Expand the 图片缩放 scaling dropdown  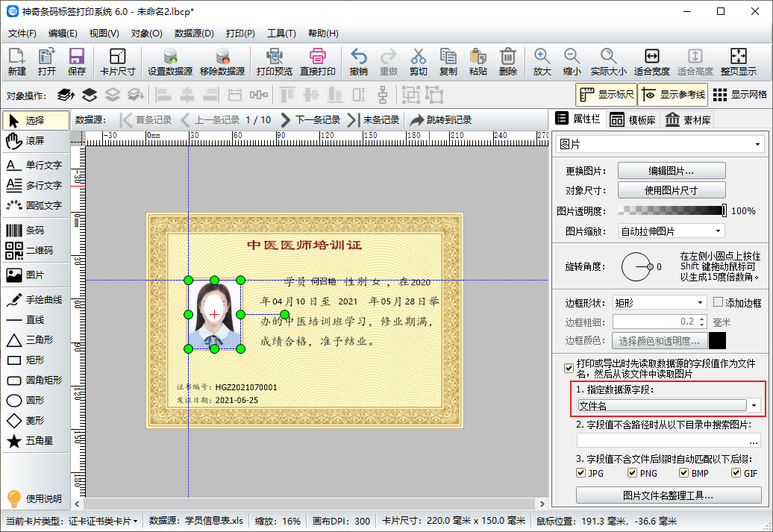point(672,231)
